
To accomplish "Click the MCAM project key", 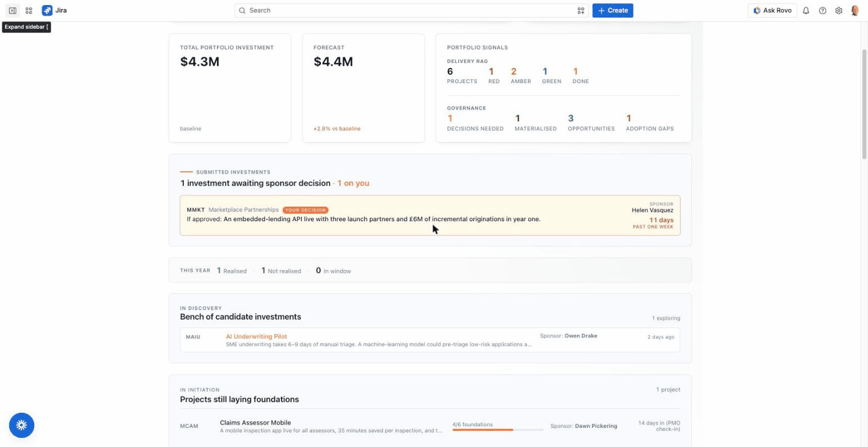I will tap(189, 426).
